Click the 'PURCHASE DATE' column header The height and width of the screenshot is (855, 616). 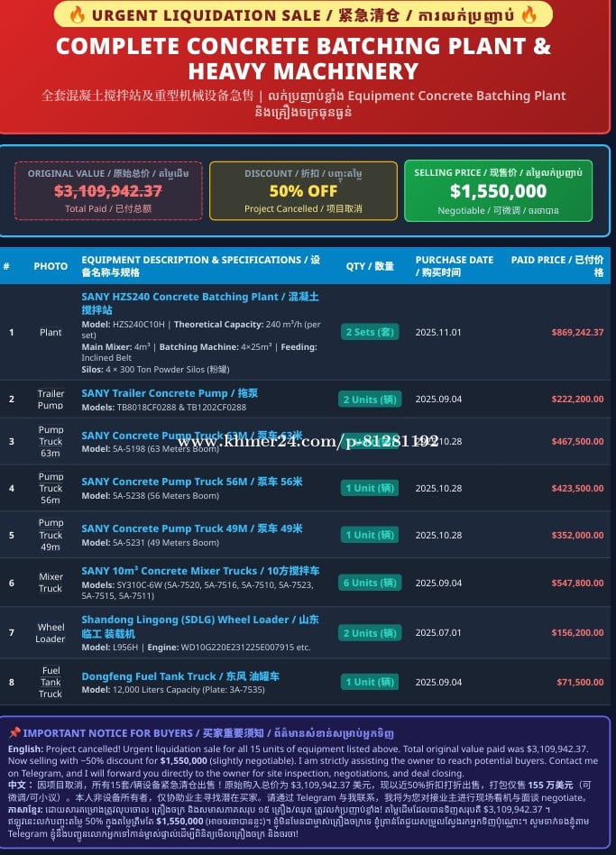click(454, 265)
